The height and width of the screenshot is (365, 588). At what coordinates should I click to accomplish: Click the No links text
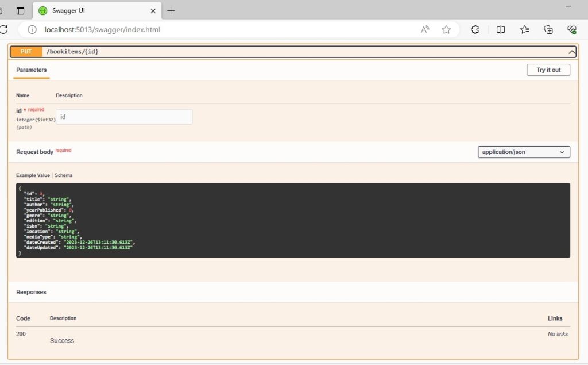click(x=558, y=334)
